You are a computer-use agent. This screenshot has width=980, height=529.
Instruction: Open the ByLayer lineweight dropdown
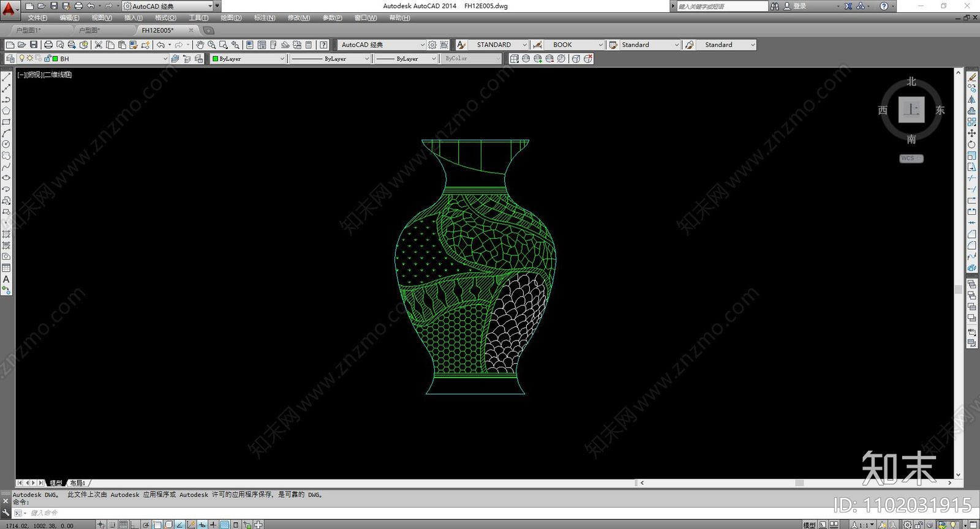click(434, 59)
